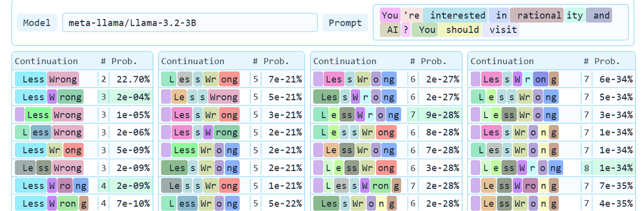644x211 pixels.
Task: Select the 'ity' token in the prompt
Action: 575,16
